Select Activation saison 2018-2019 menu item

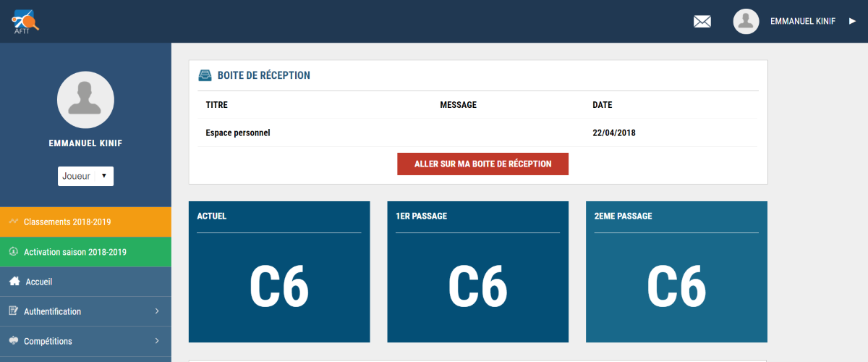click(x=75, y=252)
